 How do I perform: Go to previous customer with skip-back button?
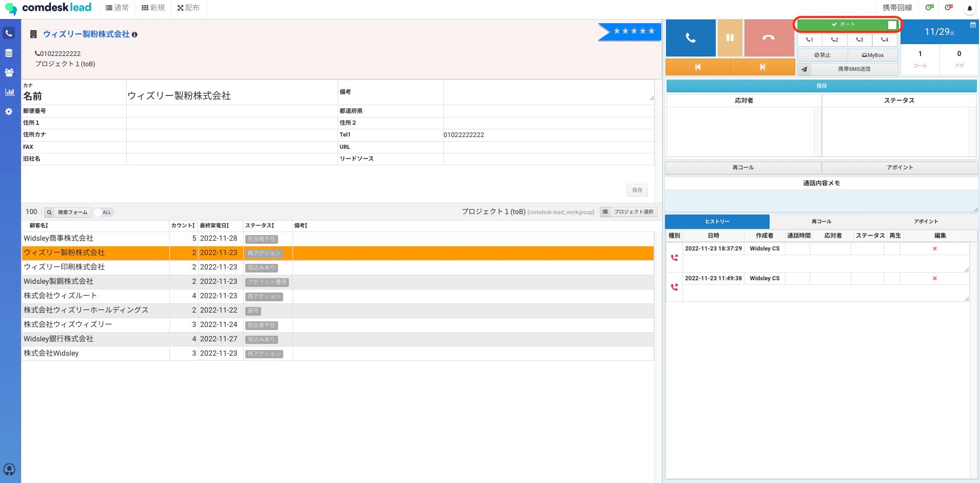pyautogui.click(x=698, y=67)
